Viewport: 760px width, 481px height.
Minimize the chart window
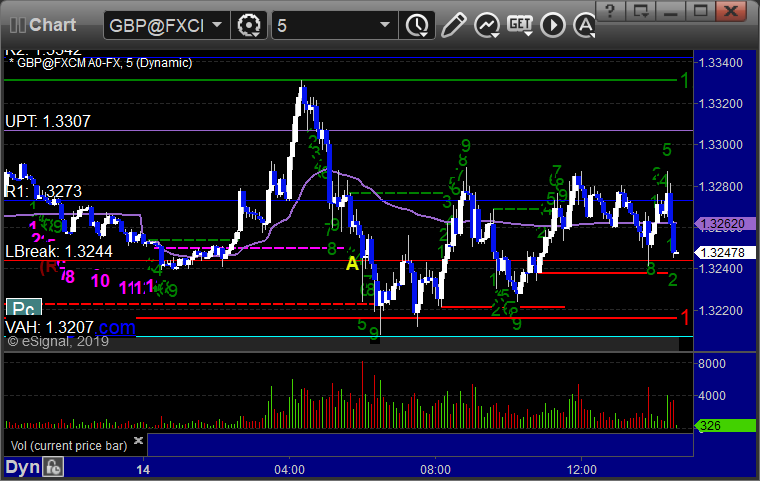click(x=670, y=11)
